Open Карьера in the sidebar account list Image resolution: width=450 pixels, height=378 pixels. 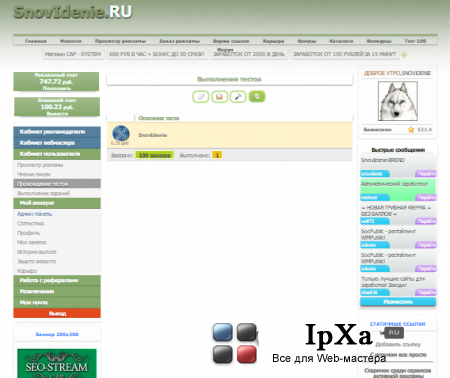(x=27, y=271)
